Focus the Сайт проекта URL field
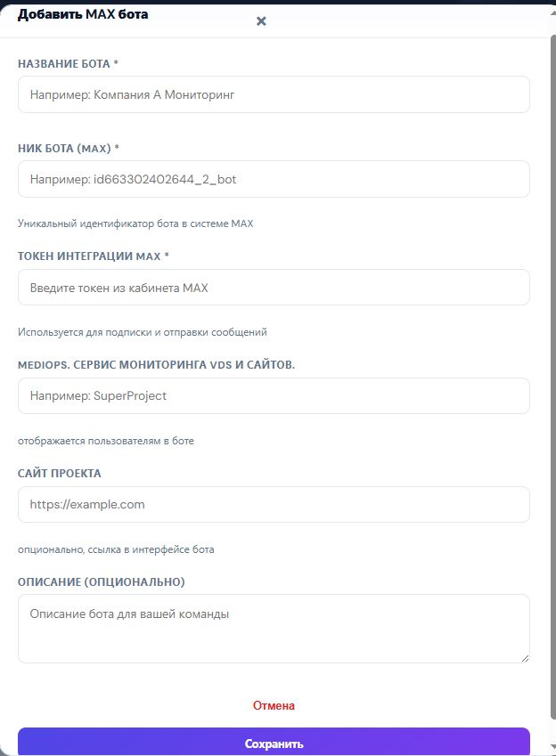 274,504
